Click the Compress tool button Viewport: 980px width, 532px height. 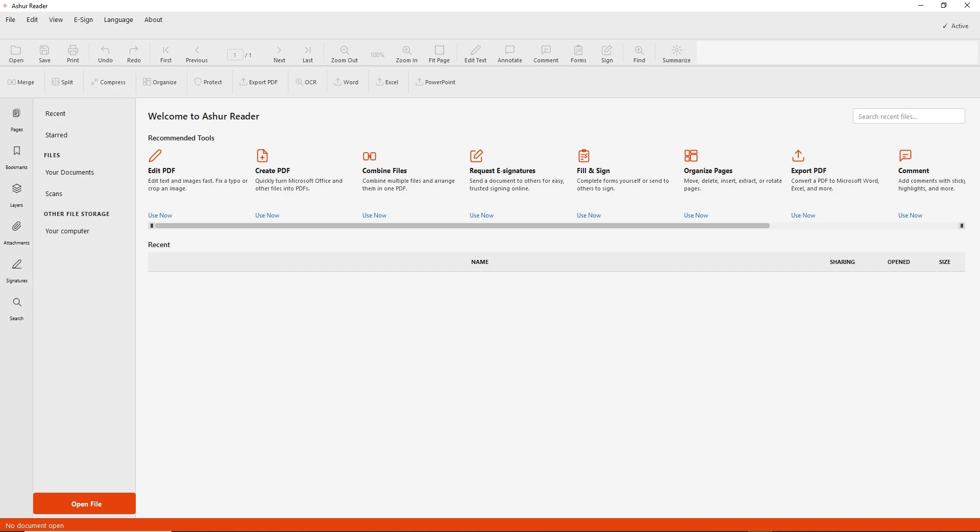(108, 82)
